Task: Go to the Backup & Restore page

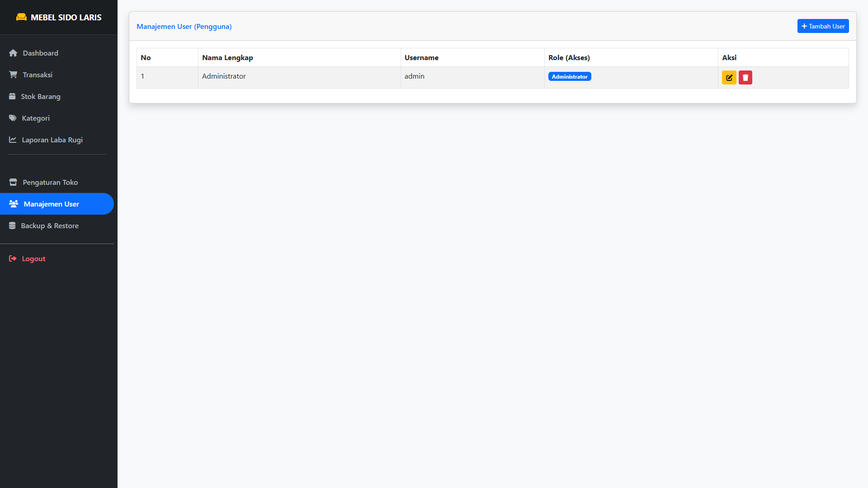Action: click(x=50, y=226)
